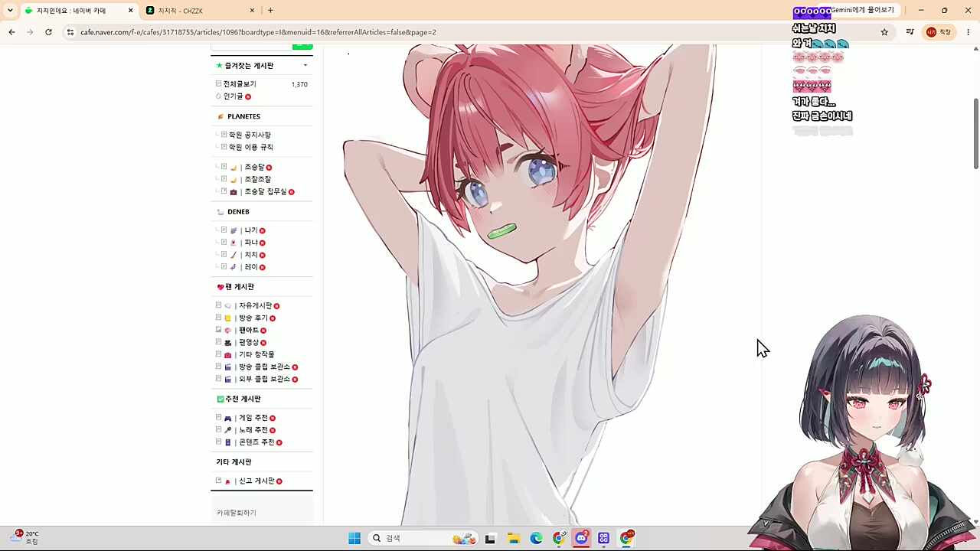
Task: Click the page vertical scrollbar thumb
Action: point(975,134)
